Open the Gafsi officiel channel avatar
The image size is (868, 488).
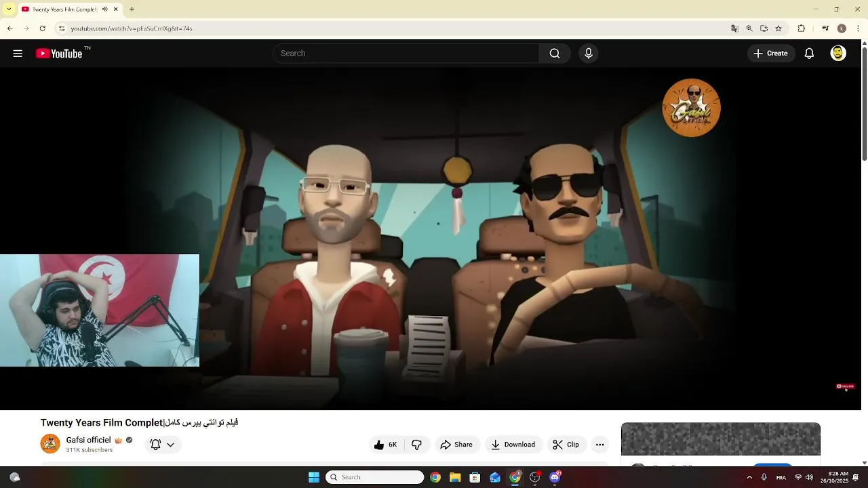point(50,444)
